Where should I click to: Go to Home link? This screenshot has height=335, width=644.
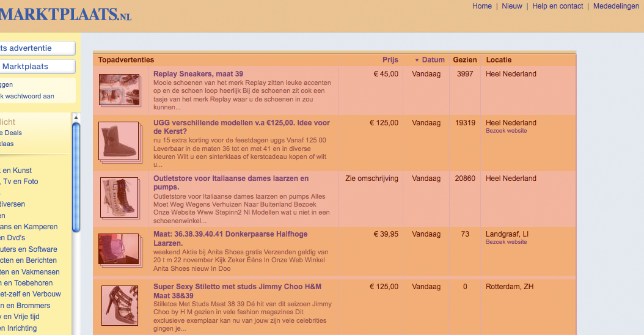[481, 6]
